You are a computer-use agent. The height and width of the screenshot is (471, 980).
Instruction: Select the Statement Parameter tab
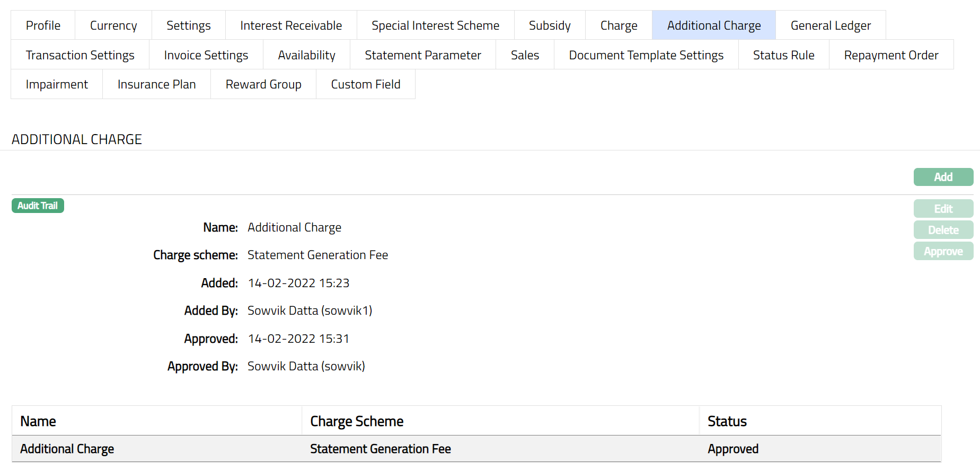pos(423,55)
